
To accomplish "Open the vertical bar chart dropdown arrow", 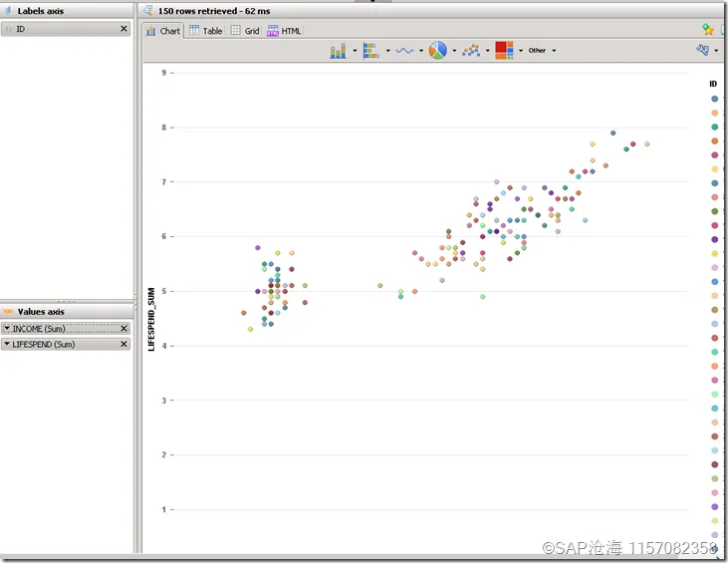I will tap(355, 51).
